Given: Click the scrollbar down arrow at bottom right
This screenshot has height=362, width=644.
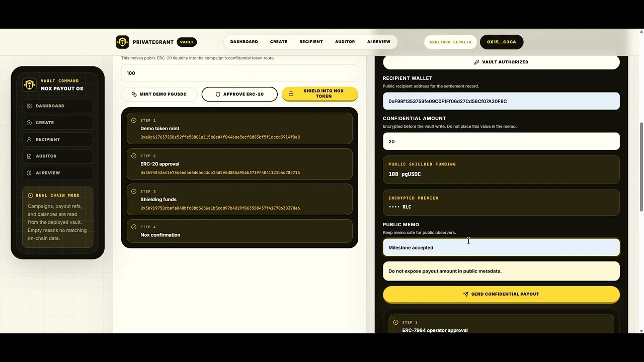Looking at the screenshot, I should point(641,331).
